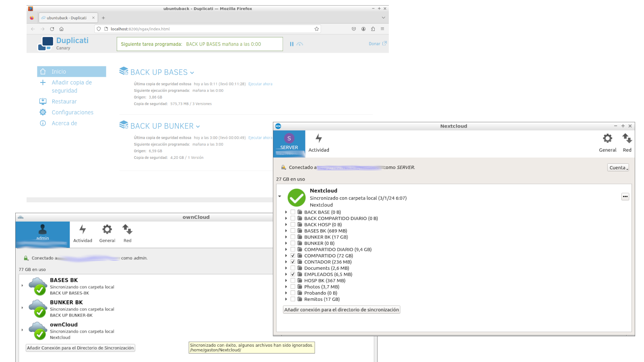The height and width of the screenshot is (362, 644).
Task: Click Ejecutar ahora for BACK UP BASES
Action: tap(260, 84)
